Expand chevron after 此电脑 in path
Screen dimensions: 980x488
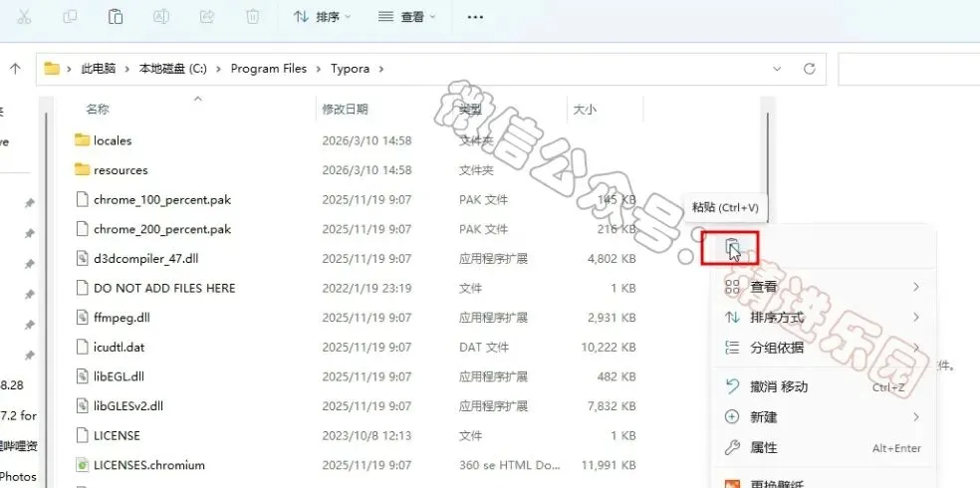pyautogui.click(x=127, y=69)
